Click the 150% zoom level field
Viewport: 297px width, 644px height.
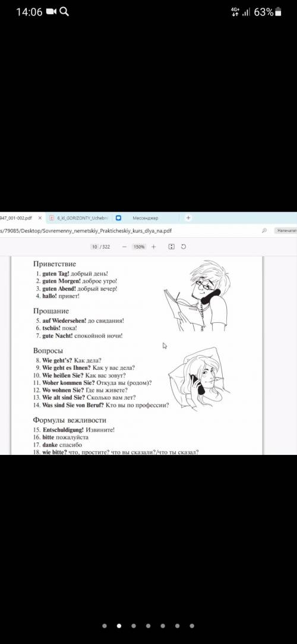138,247
